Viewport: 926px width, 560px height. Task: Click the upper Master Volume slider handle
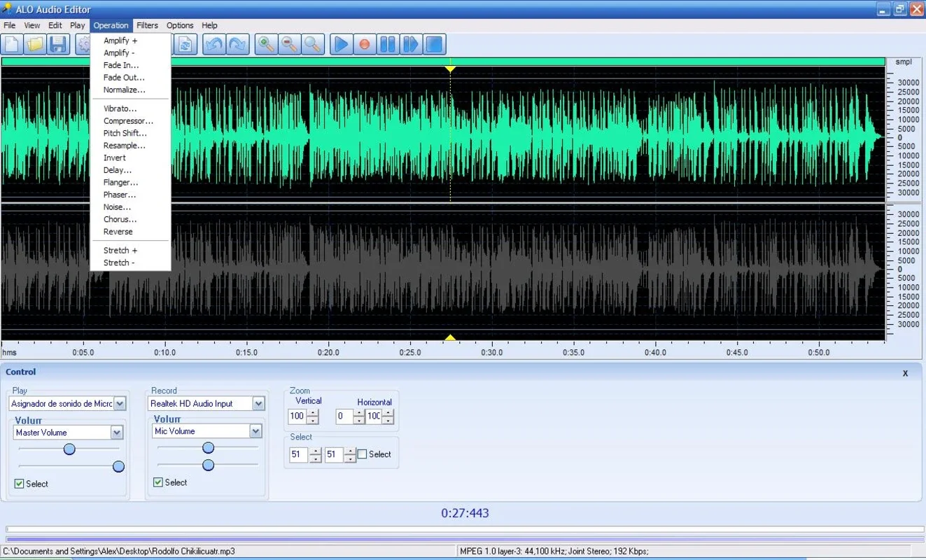coord(69,449)
